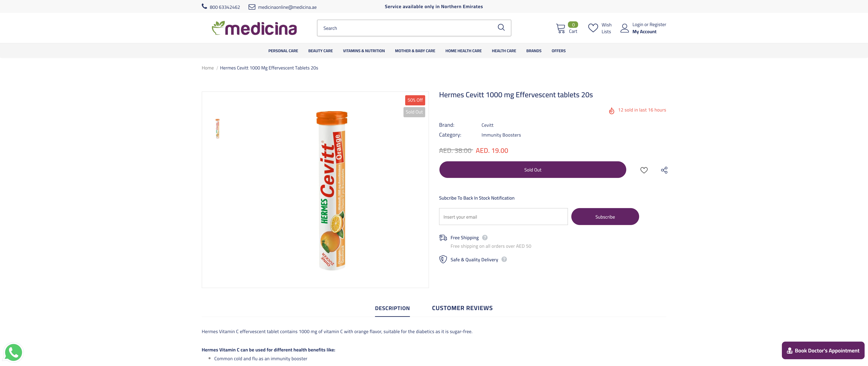Image resolution: width=868 pixels, height=366 pixels.
Task: Click the Wish Lists heart icon
Action: 593,28
